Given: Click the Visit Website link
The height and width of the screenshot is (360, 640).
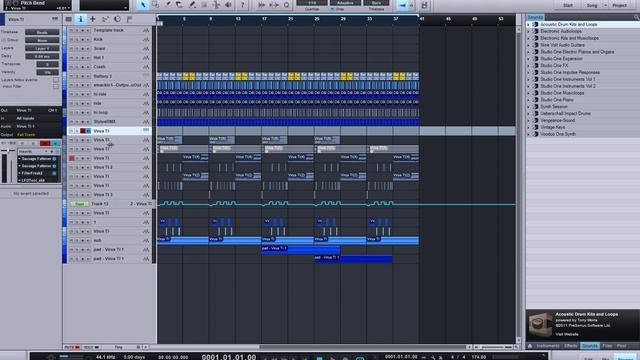Looking at the screenshot, I should click(567, 334).
